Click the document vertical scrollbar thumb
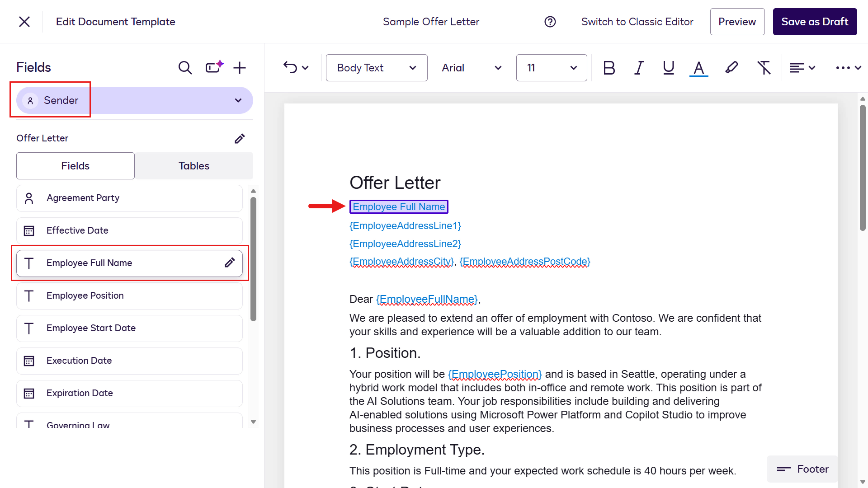 863,168
